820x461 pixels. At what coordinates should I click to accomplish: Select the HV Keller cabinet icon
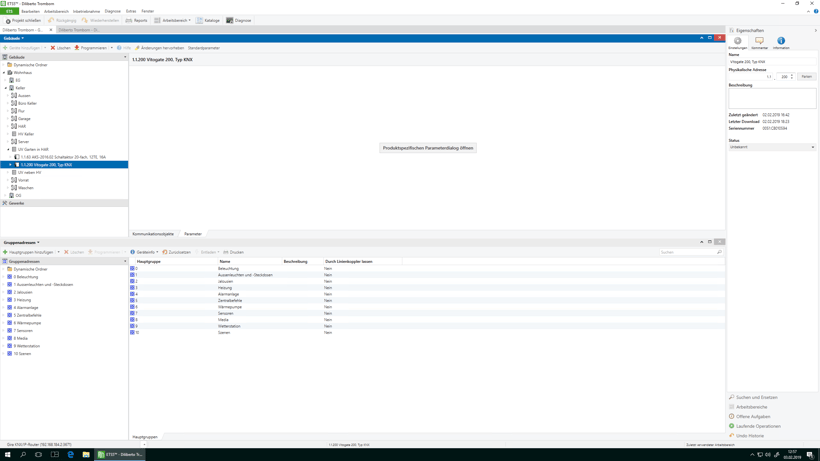point(14,134)
